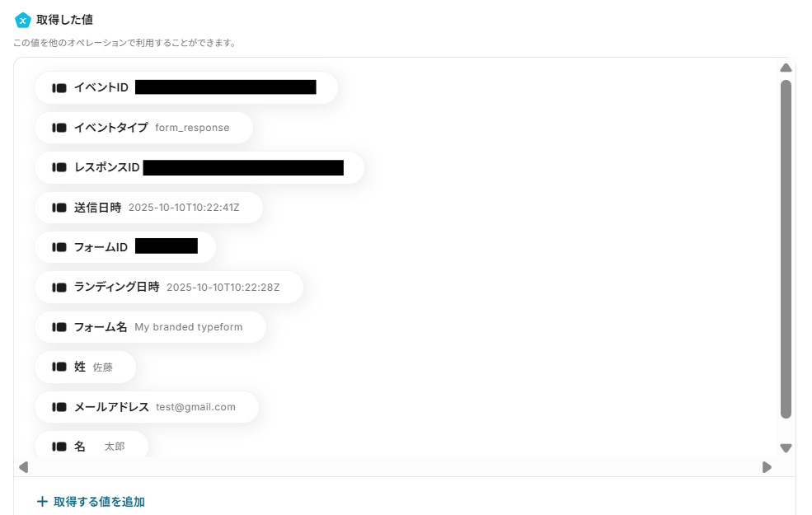Select the form_response event type value

click(x=192, y=128)
